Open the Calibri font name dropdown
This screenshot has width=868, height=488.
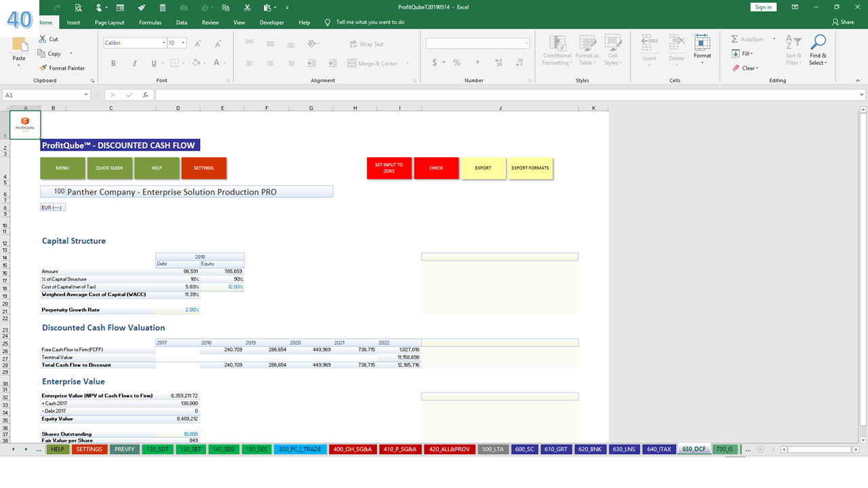click(x=163, y=43)
